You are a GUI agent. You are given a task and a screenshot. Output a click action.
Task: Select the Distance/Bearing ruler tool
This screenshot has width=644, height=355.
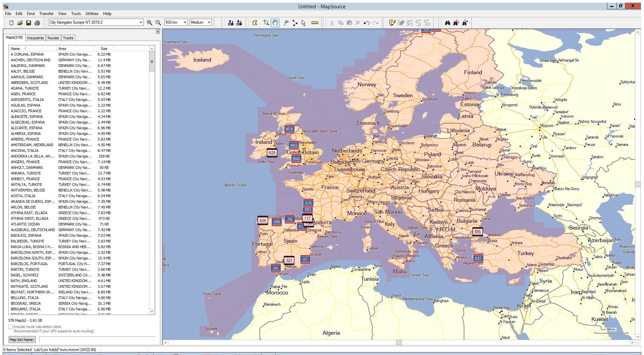pos(315,23)
